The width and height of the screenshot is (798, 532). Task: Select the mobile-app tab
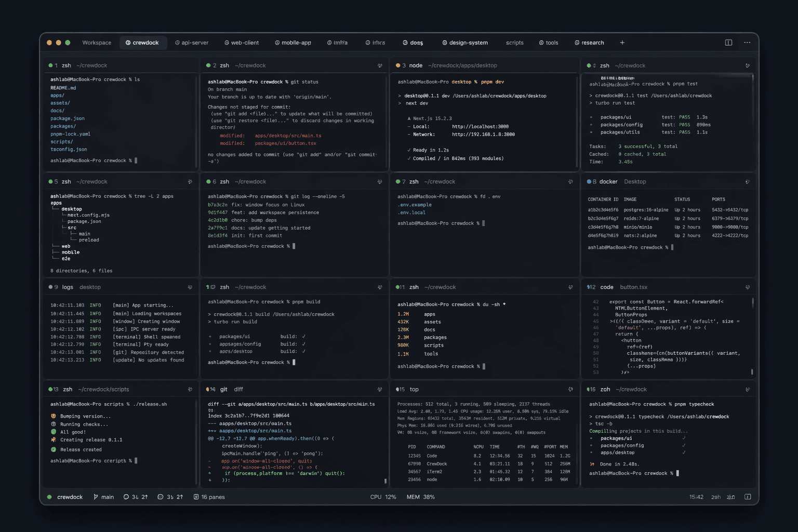pos(293,43)
